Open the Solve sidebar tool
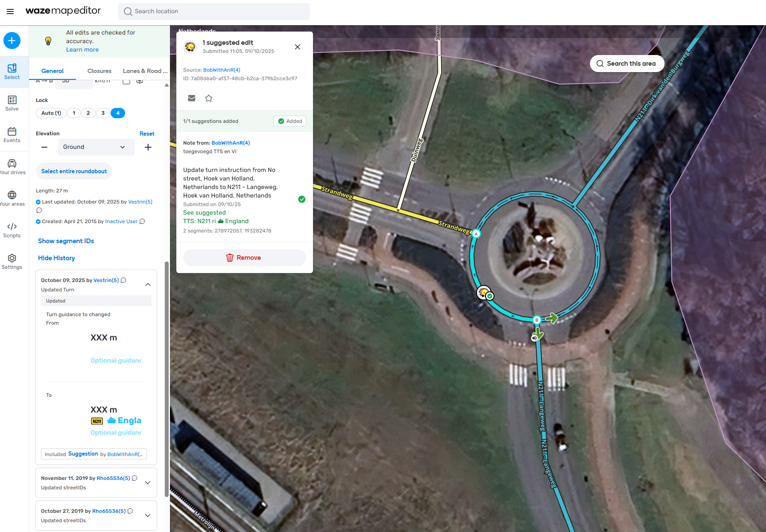 click(12, 103)
